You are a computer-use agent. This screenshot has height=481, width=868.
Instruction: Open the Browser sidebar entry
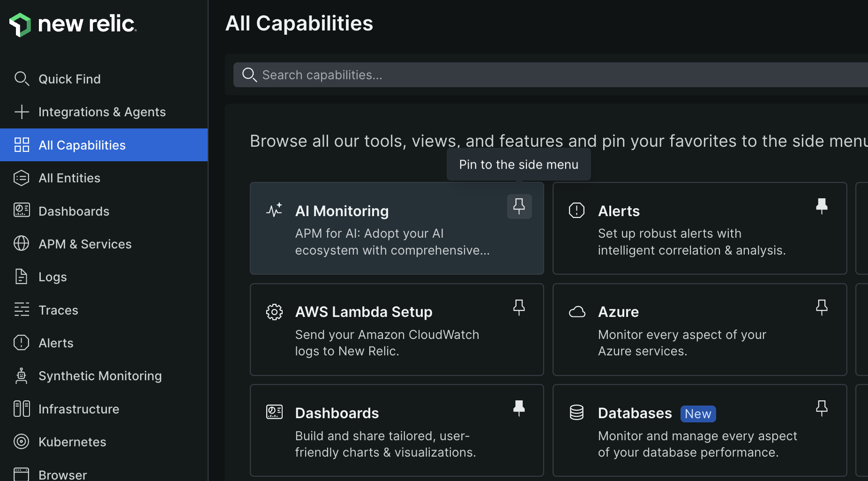pyautogui.click(x=62, y=473)
